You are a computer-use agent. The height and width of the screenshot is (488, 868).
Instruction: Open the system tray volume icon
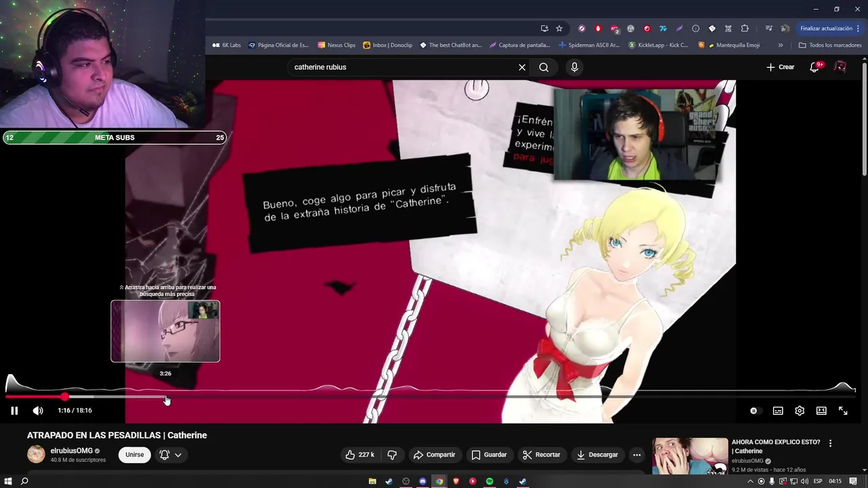[804, 481]
